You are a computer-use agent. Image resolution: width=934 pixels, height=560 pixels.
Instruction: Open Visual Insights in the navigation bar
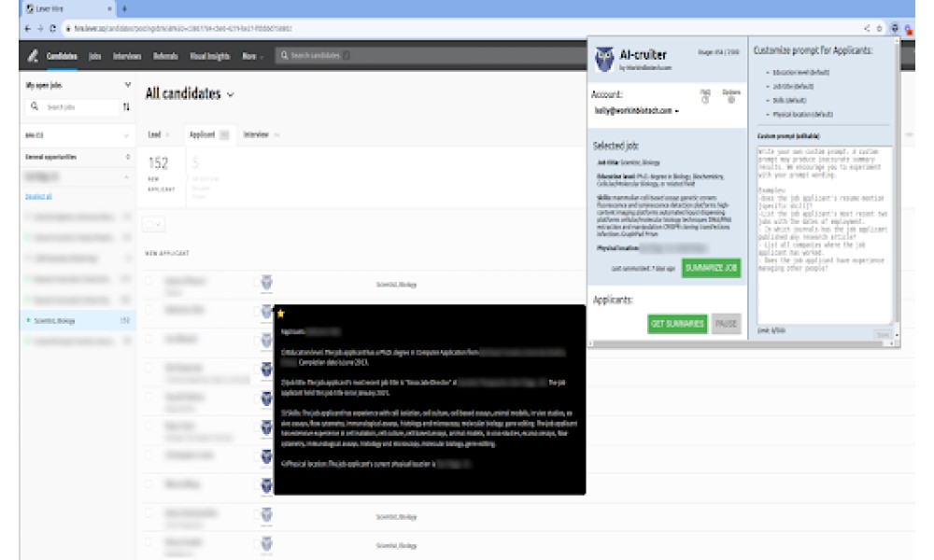coord(209,56)
